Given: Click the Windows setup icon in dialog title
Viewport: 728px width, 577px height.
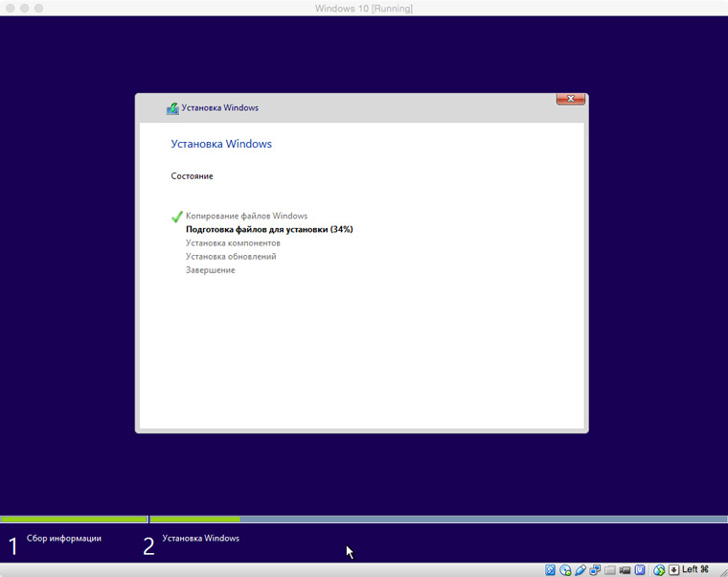Looking at the screenshot, I should pyautogui.click(x=172, y=108).
